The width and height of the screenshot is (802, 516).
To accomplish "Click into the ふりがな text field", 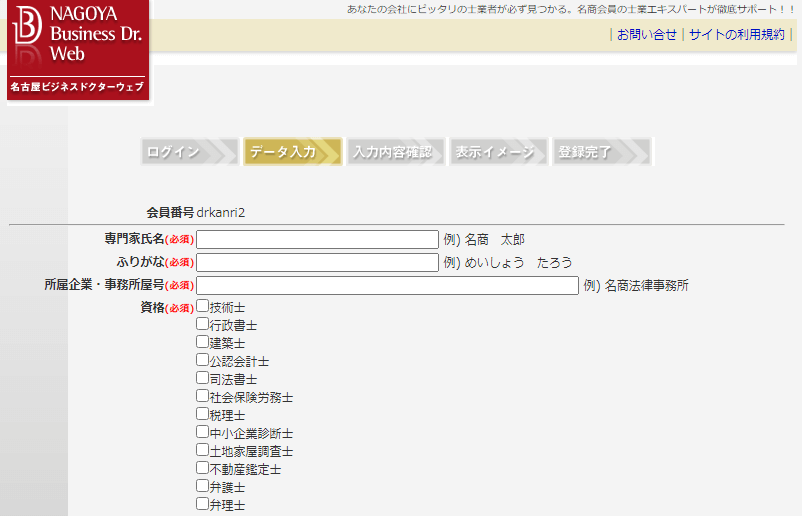I will (318, 262).
